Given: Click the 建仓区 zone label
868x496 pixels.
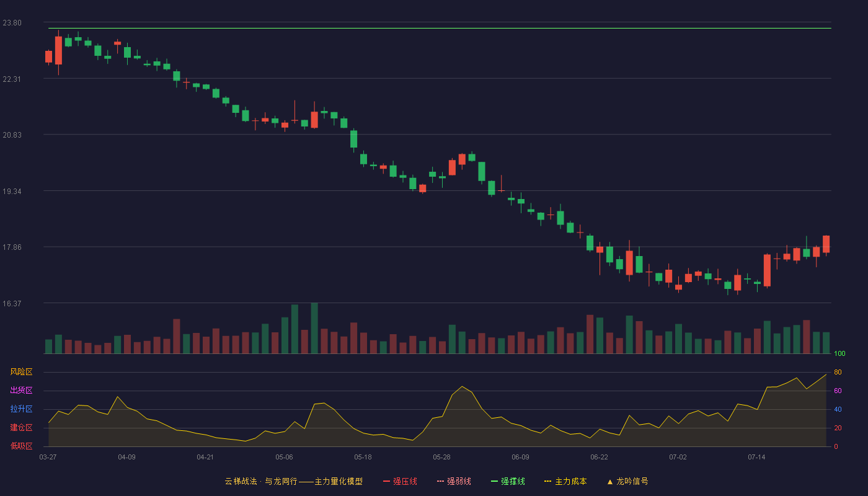Looking at the screenshot, I should 21,428.
